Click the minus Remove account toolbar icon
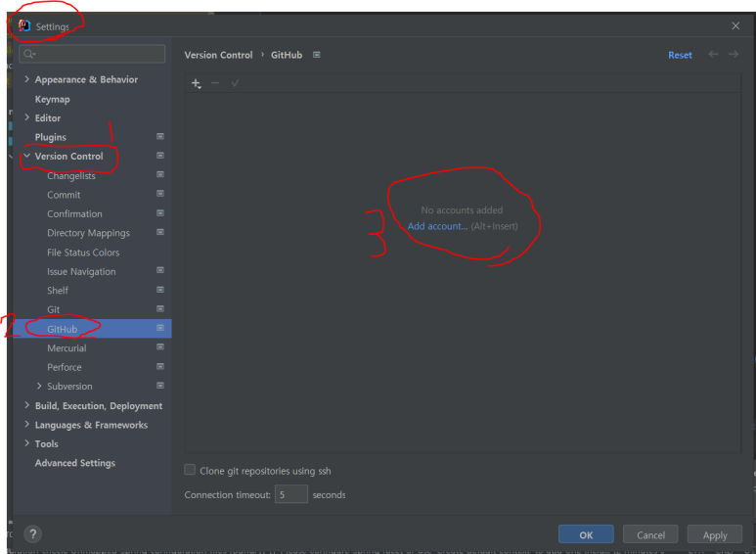 [x=215, y=83]
